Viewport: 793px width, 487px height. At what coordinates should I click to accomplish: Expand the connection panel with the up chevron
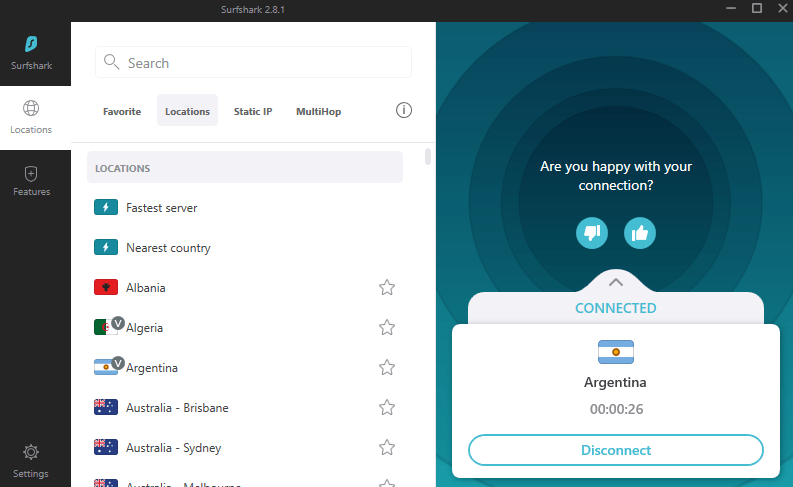tap(615, 282)
